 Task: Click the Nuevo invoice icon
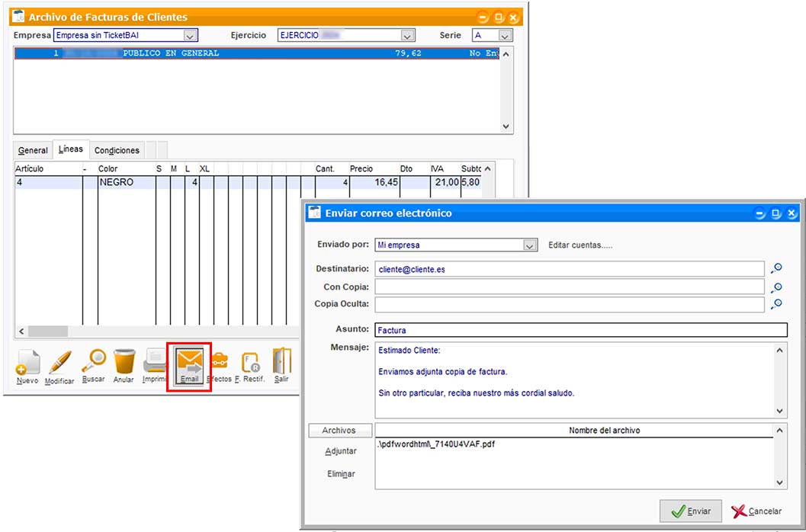(x=27, y=367)
